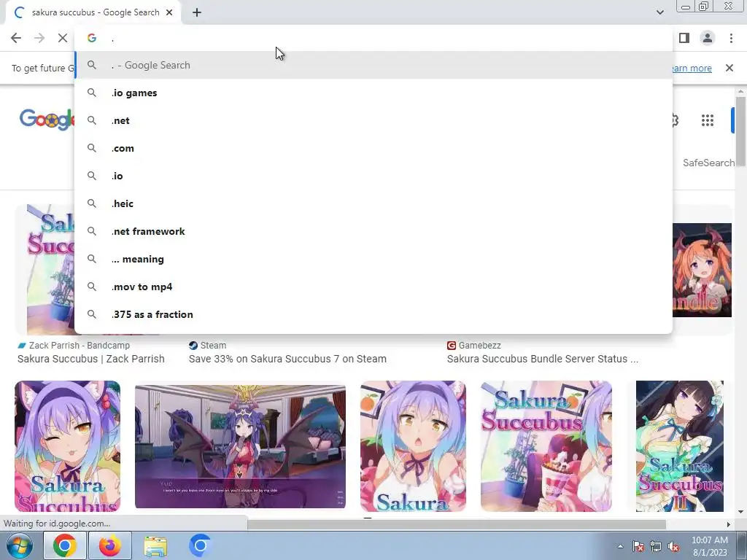Open File Explorer from the taskbar
747x560 pixels.
click(x=155, y=545)
